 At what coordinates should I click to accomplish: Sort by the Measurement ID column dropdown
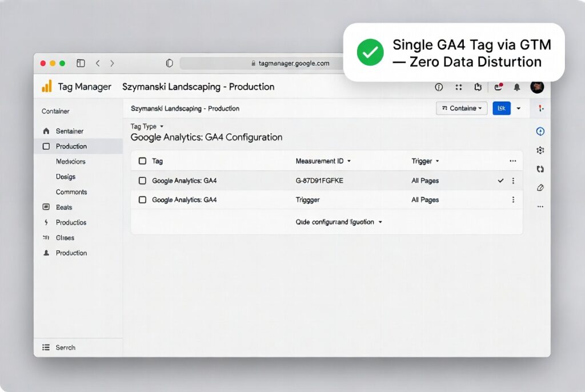tap(323, 161)
